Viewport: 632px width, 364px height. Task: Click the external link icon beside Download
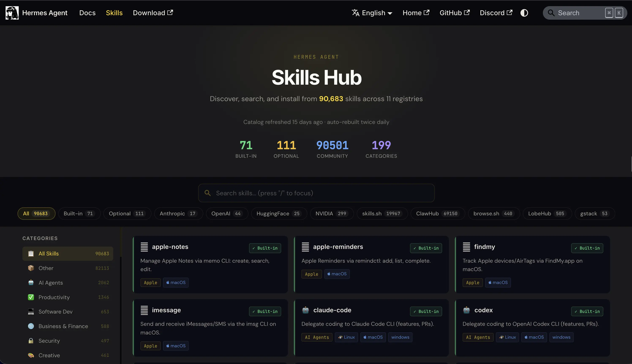170,12
